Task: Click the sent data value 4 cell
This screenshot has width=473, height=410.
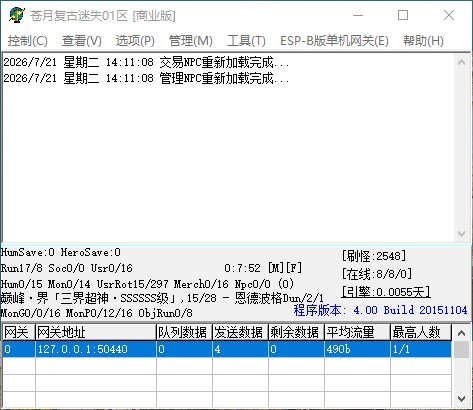Action: [x=240, y=349]
